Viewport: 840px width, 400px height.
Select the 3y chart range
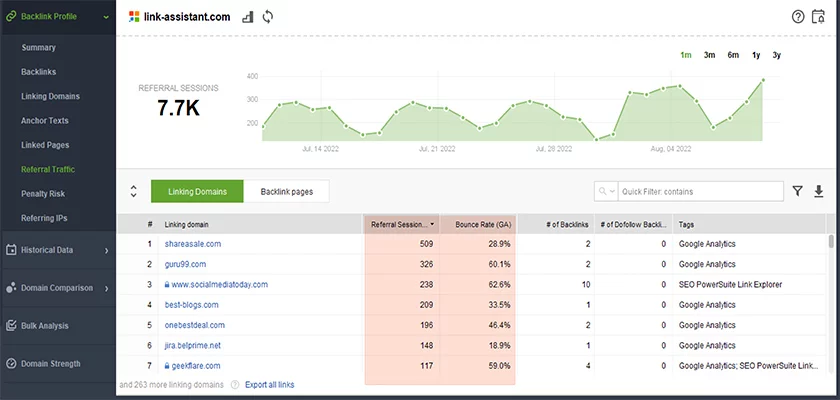pos(777,55)
